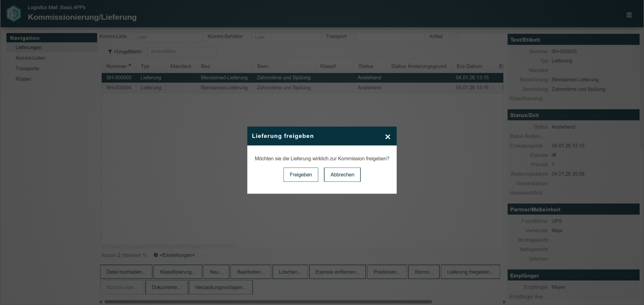Viewport: 644px width, 305px height.
Task: Click Abbrechen to cancel
Action: pyautogui.click(x=342, y=174)
